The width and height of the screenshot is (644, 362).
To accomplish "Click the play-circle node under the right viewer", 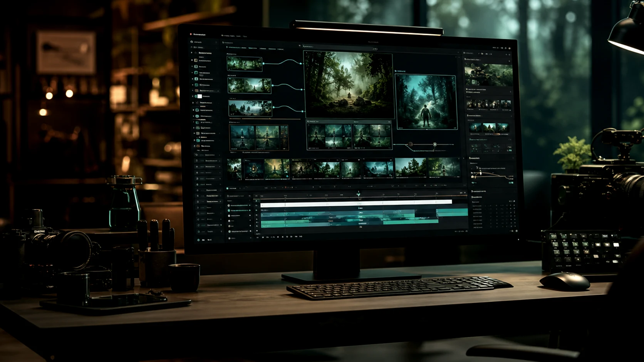I will point(434,145).
